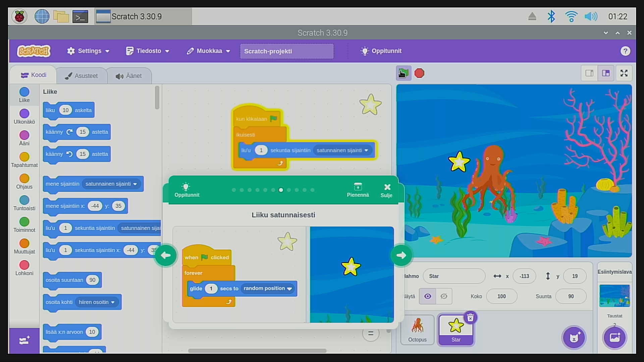Open Oppitunnit in the tutorial card header
Screen dimensions: 644x362
186,190
